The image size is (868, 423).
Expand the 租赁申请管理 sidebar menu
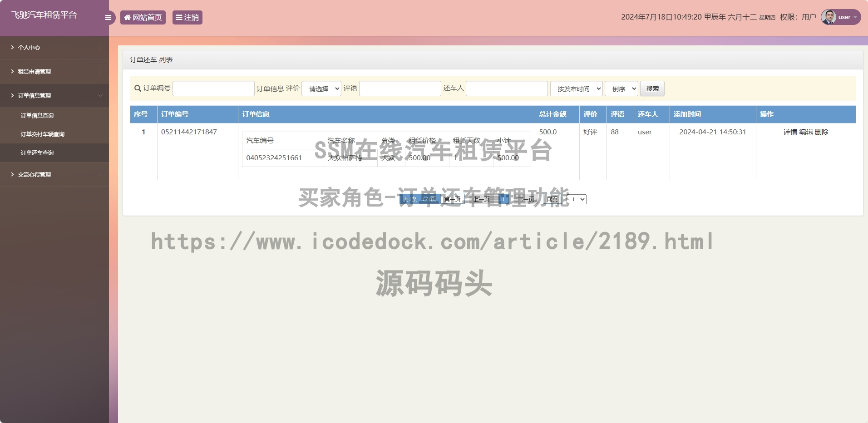[x=54, y=71]
